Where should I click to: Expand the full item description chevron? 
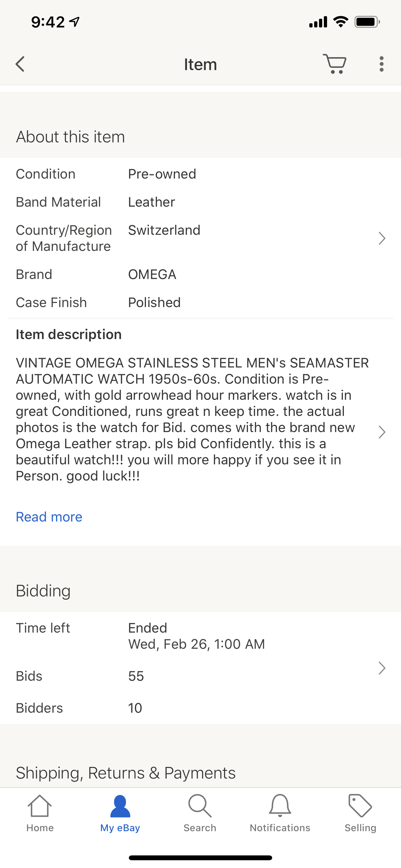tap(381, 432)
